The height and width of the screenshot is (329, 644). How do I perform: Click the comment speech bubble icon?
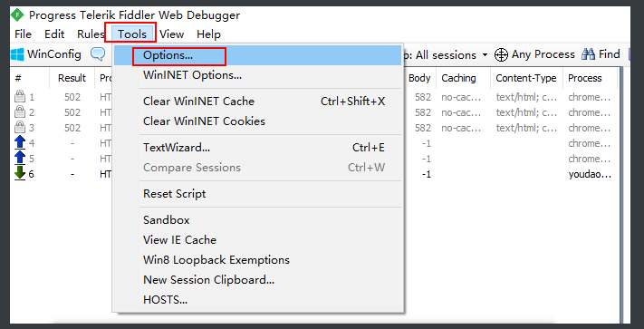point(98,53)
